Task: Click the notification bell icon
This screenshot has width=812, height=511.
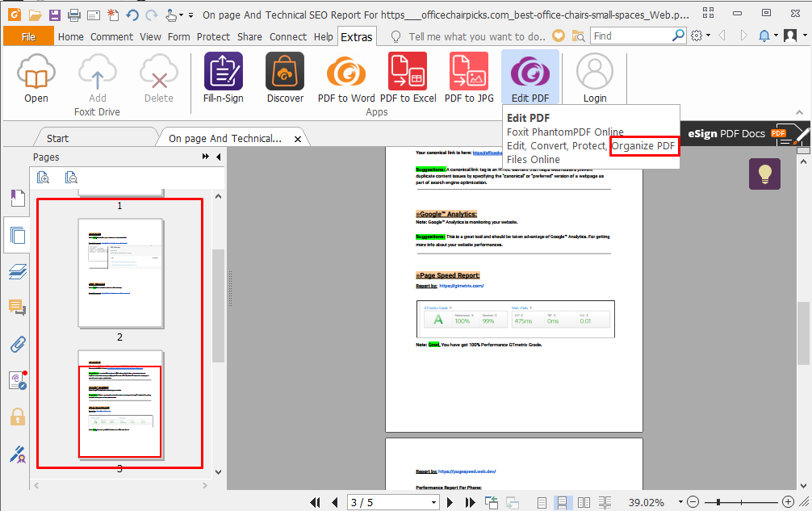Action: (x=764, y=36)
